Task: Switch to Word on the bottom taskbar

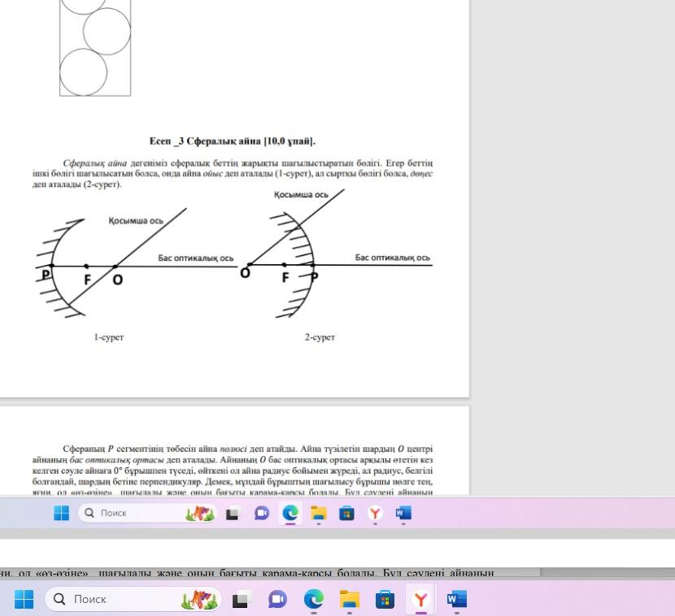Action: click(457, 599)
